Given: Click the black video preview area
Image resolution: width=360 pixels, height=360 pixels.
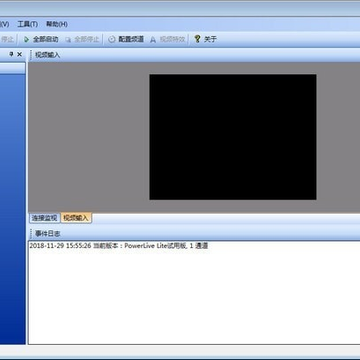Looking at the screenshot, I should pos(233,137).
